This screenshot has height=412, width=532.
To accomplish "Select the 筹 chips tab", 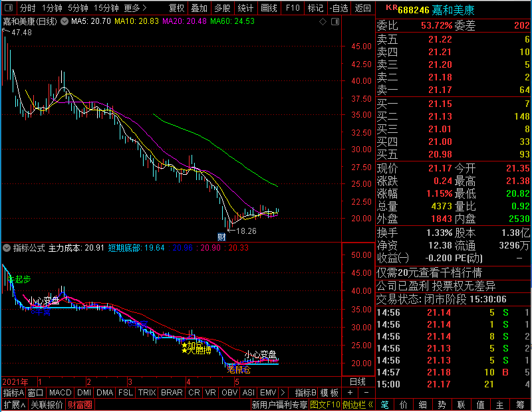I will (x=520, y=405).
